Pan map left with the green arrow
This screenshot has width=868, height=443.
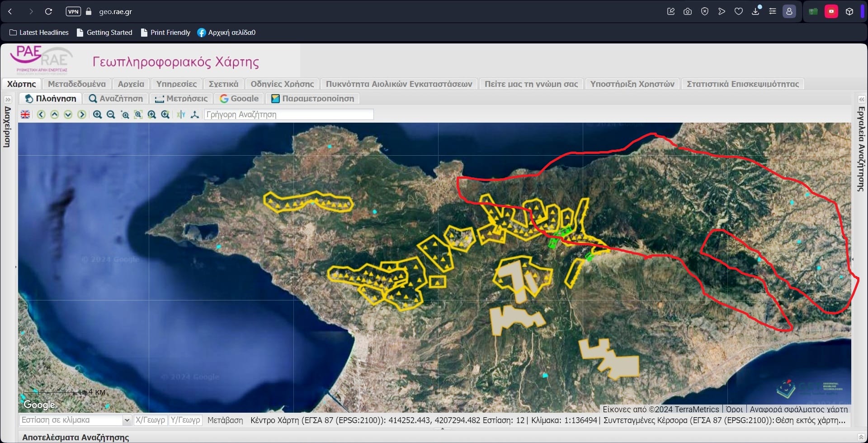coord(41,114)
